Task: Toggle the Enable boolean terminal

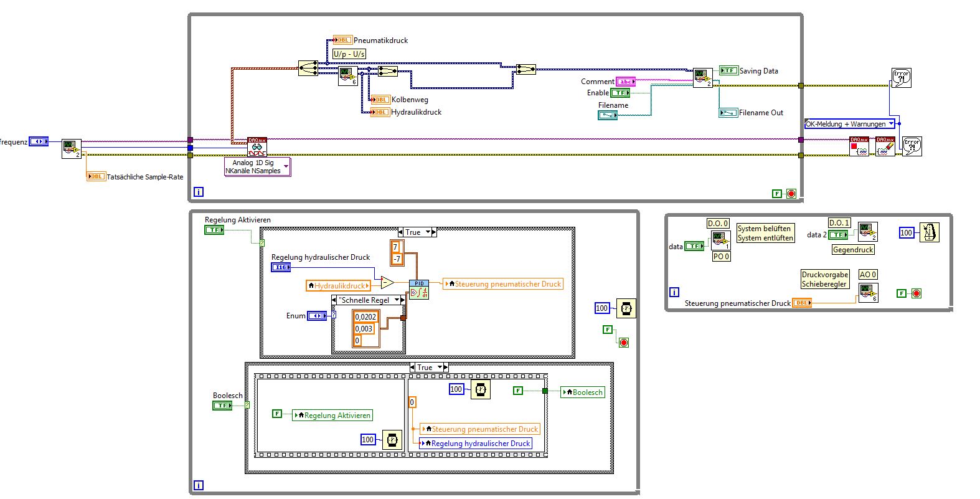Action: 620,93
